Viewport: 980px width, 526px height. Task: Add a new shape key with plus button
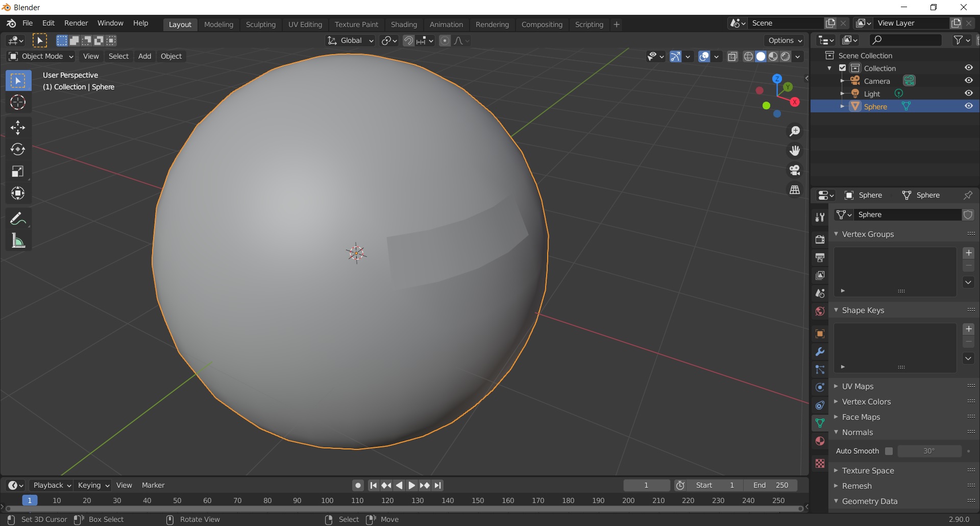pyautogui.click(x=968, y=329)
